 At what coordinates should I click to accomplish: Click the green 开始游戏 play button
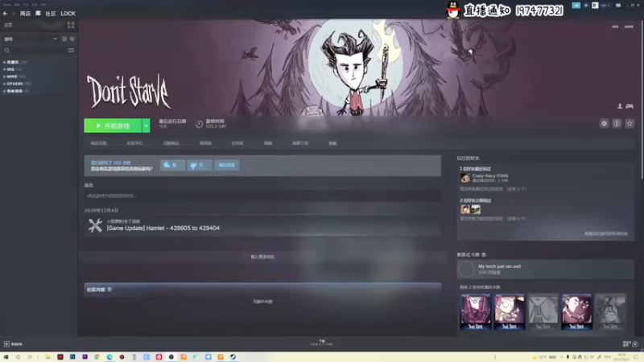[x=113, y=125]
